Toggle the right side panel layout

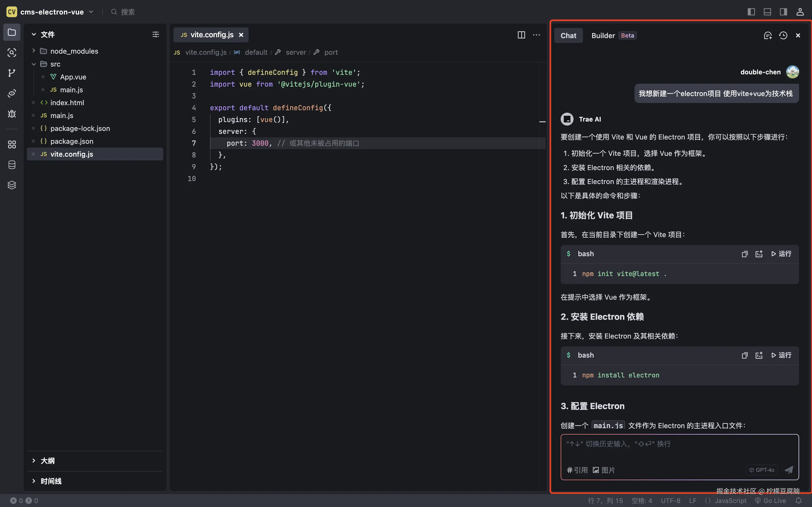click(784, 12)
